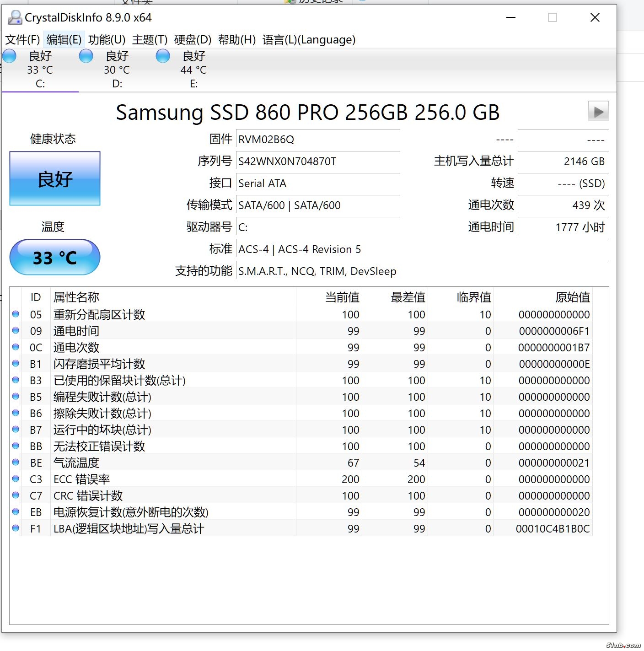
Task: Select the ECC 错误率 attribute row
Action: [x=301, y=479]
